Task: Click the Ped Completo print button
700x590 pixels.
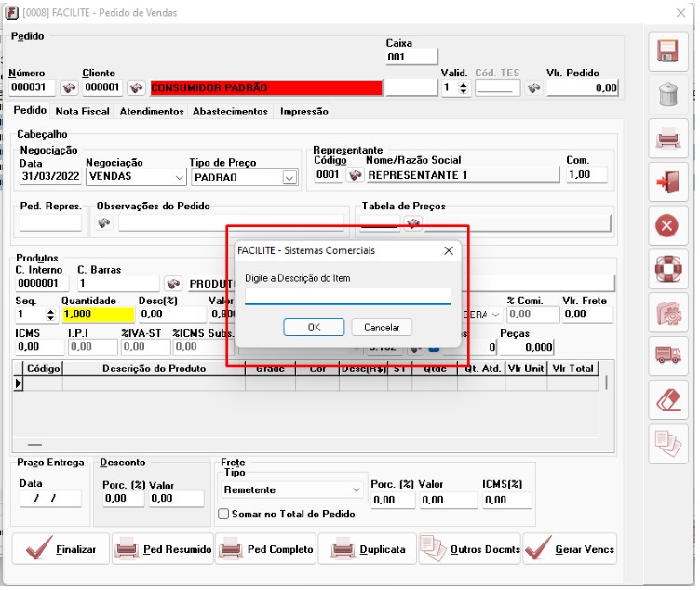Action: coord(265,549)
